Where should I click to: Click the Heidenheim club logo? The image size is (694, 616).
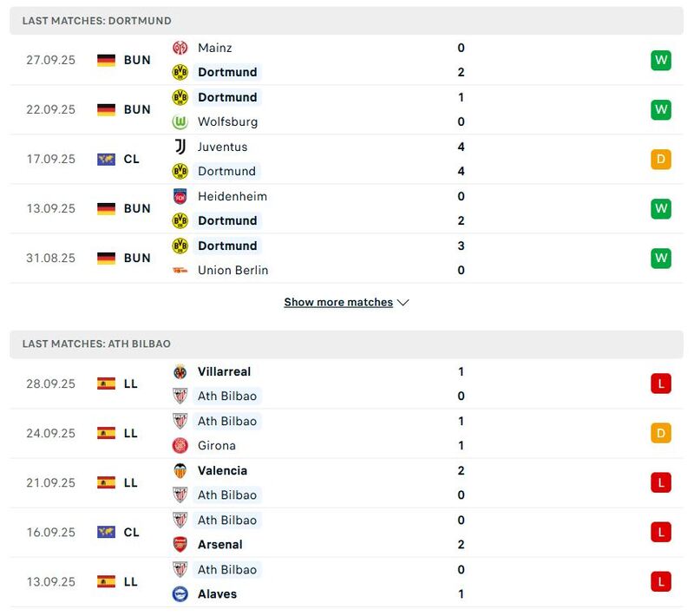pyautogui.click(x=182, y=196)
